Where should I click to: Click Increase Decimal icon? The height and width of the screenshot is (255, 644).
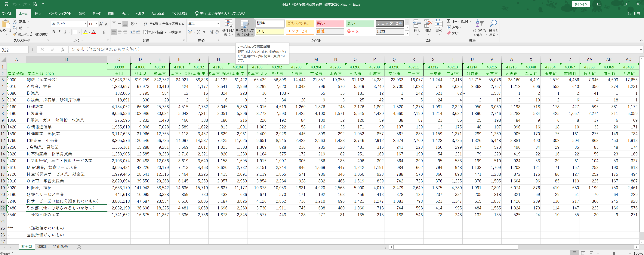pos(211,32)
